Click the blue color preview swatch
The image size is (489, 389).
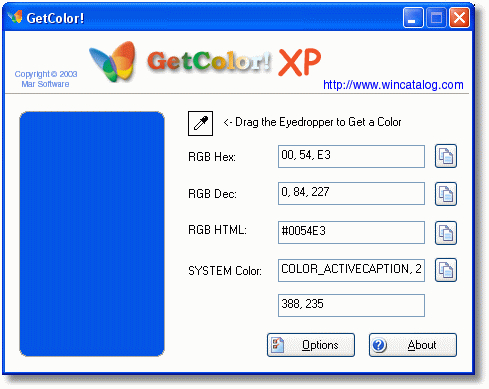click(x=92, y=234)
